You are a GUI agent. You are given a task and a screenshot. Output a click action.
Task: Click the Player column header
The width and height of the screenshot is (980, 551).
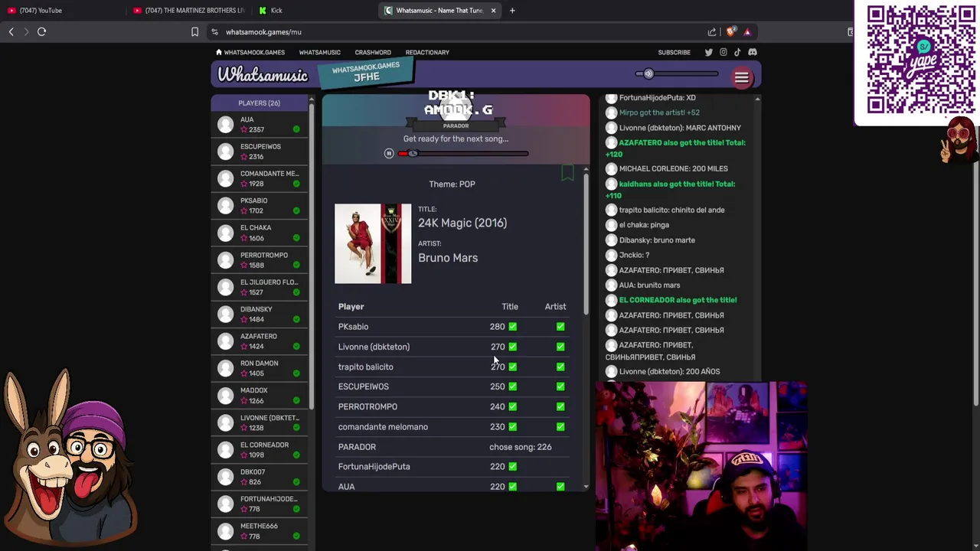coord(351,307)
